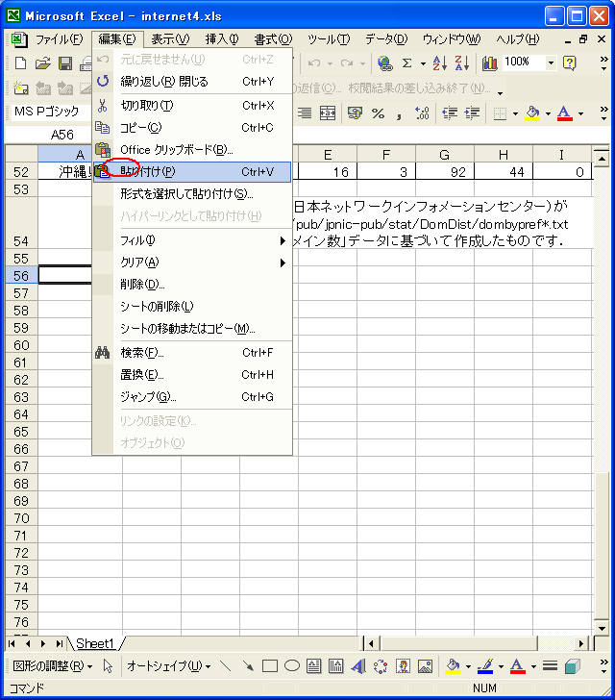This screenshot has width=615, height=700.
Task: Click the Merge and Center icon
Action: click(328, 113)
